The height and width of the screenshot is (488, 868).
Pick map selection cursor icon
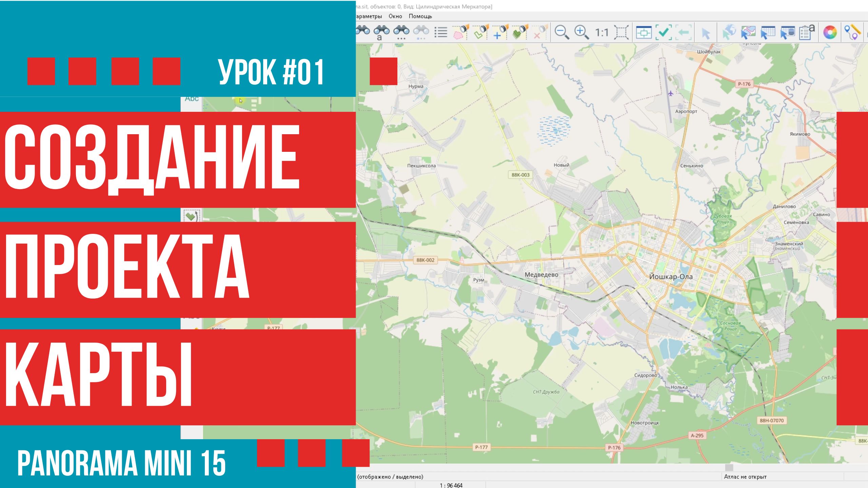pos(748,33)
